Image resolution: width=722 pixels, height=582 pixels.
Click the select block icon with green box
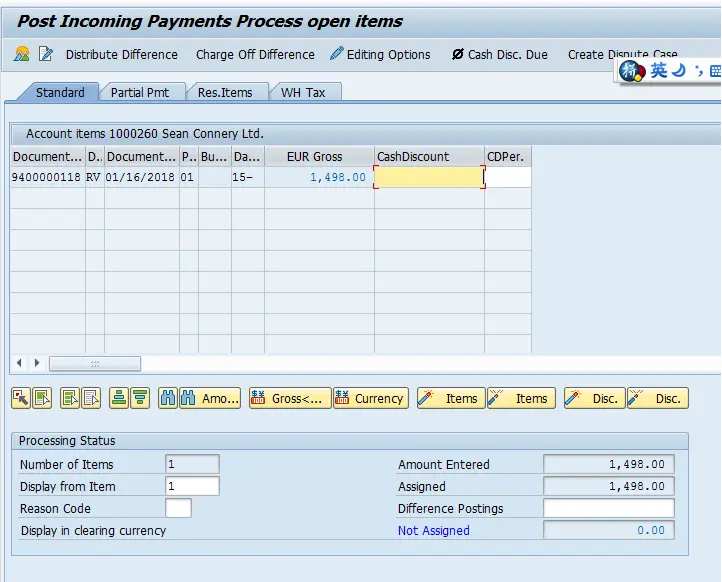click(x=42, y=398)
